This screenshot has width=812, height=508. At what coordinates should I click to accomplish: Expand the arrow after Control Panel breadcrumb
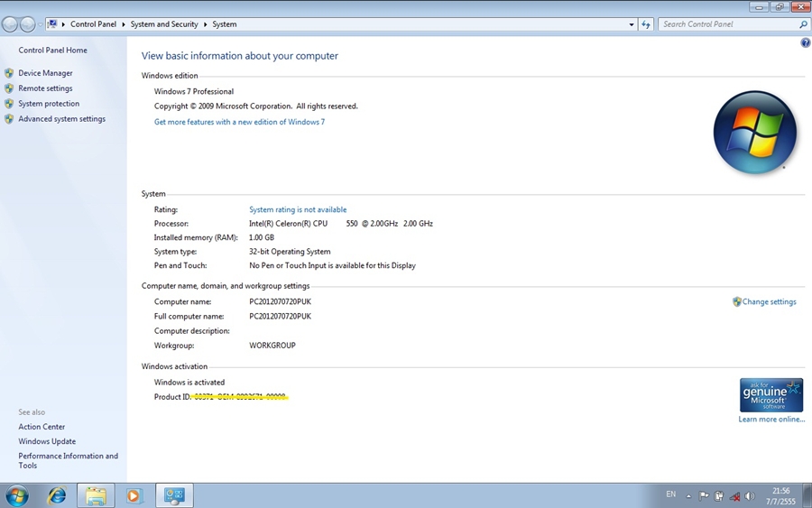[124, 24]
